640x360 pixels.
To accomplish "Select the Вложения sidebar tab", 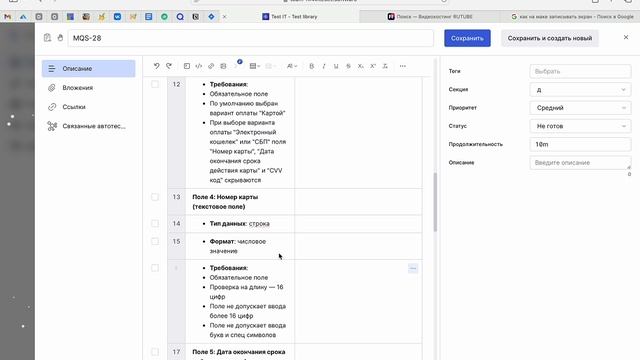I will pyautogui.click(x=89, y=88).
